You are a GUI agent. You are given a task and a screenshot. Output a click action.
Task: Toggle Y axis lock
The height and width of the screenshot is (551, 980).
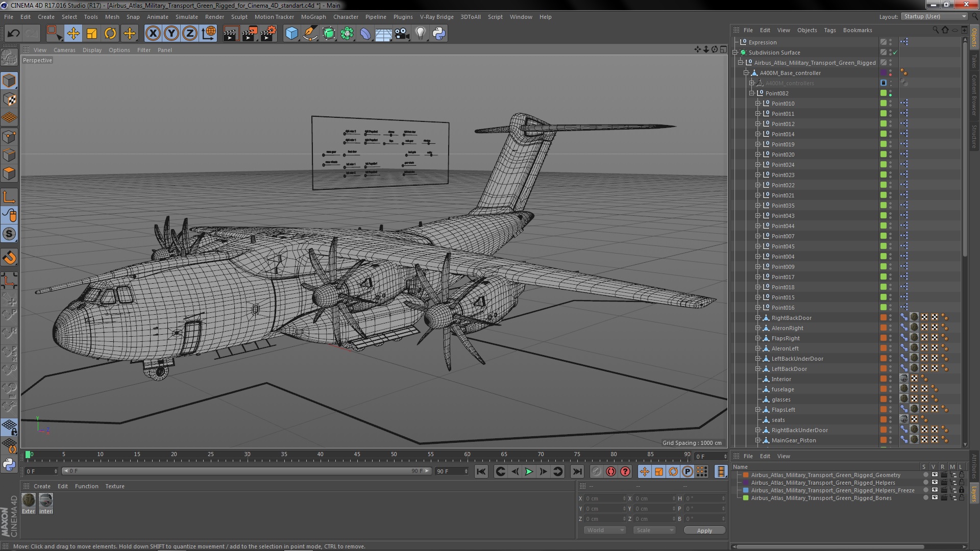coord(171,34)
